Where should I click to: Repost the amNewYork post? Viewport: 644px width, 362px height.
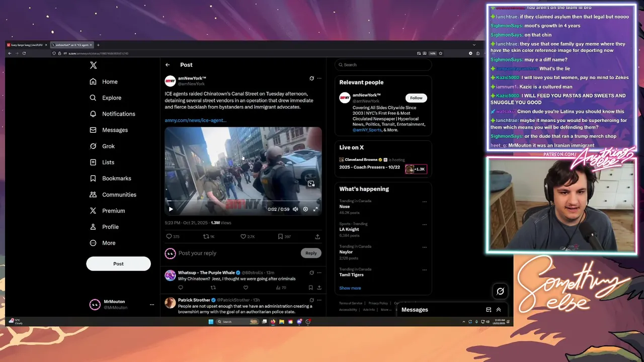pyautogui.click(x=208, y=236)
